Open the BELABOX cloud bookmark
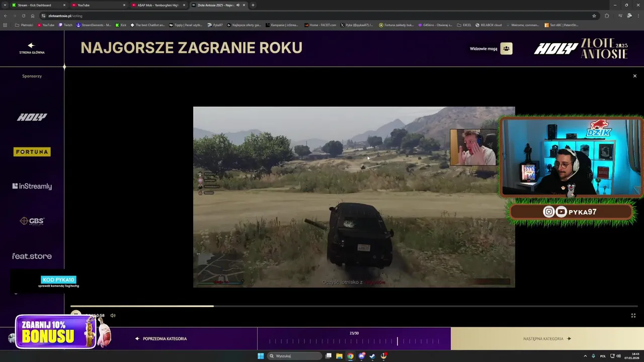644x362 pixels. pyautogui.click(x=489, y=25)
